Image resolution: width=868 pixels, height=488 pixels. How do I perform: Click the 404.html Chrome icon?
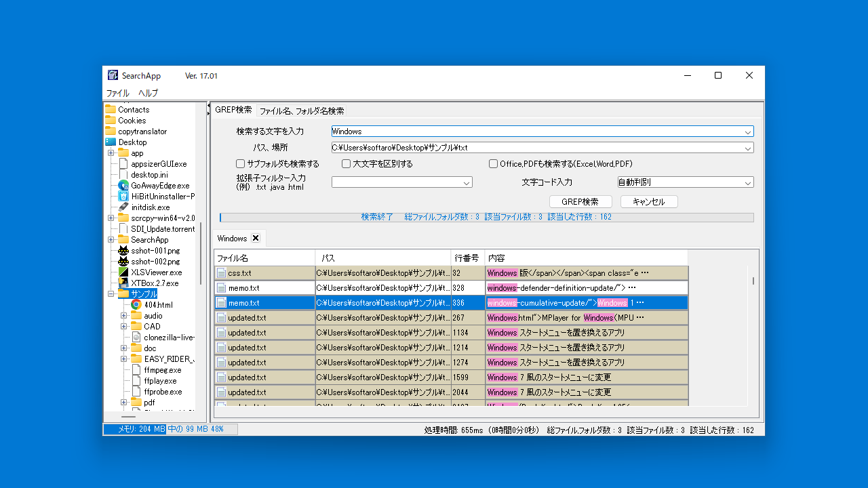136,304
